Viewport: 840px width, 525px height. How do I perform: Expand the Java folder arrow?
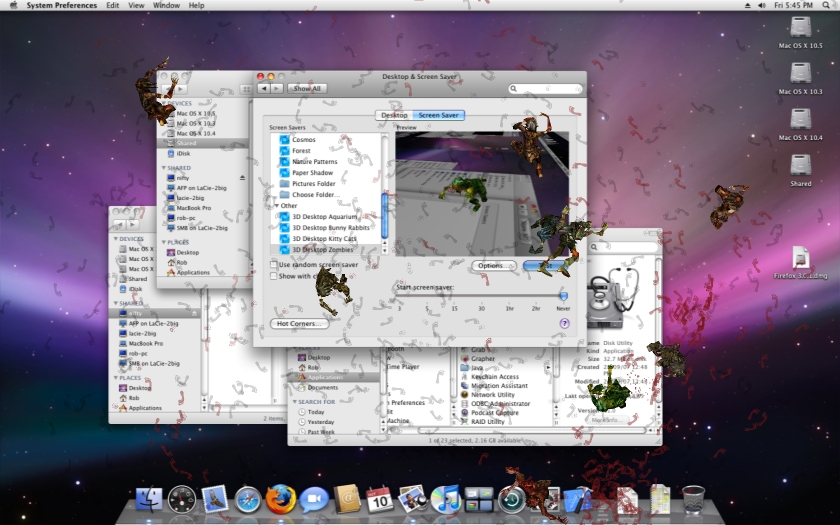point(548,368)
